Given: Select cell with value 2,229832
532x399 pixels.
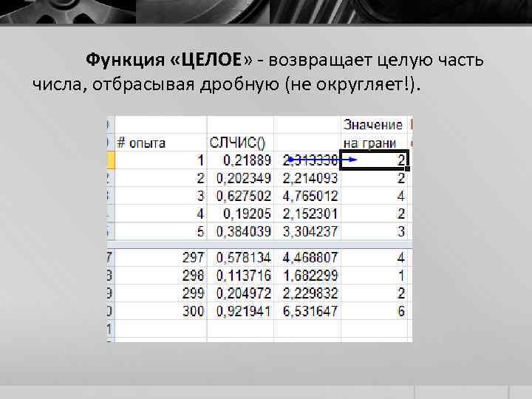Looking at the screenshot, I should (x=307, y=293).
